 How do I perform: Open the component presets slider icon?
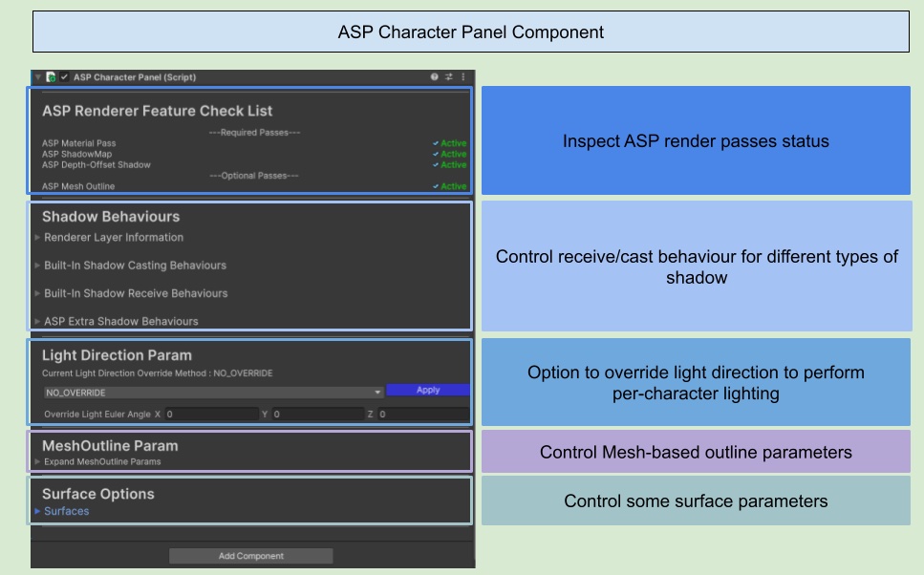click(x=449, y=77)
